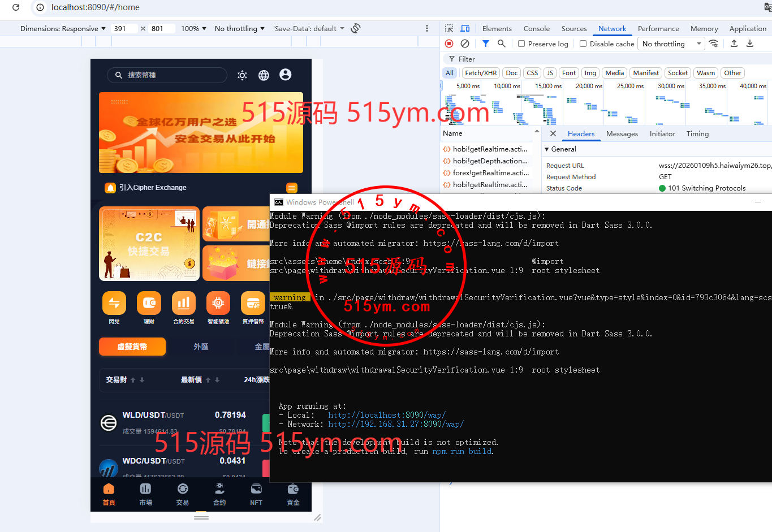Select the Fetch/XHR filter toggle

coord(481,73)
